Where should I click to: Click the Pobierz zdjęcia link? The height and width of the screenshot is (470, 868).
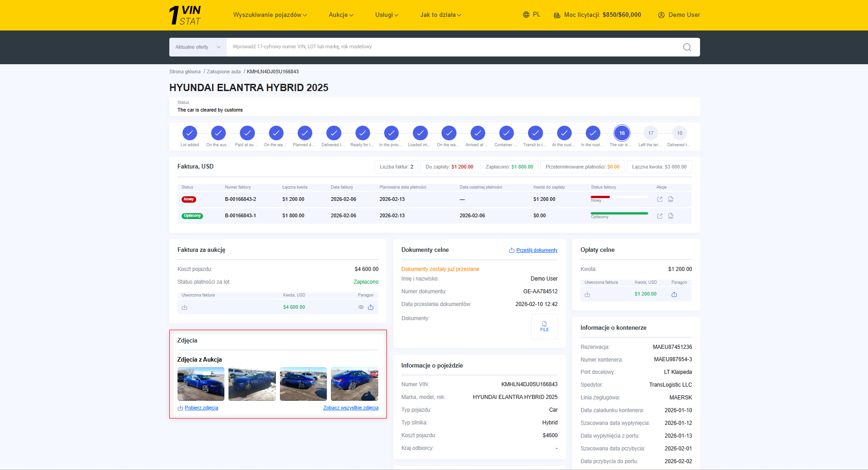click(201, 408)
